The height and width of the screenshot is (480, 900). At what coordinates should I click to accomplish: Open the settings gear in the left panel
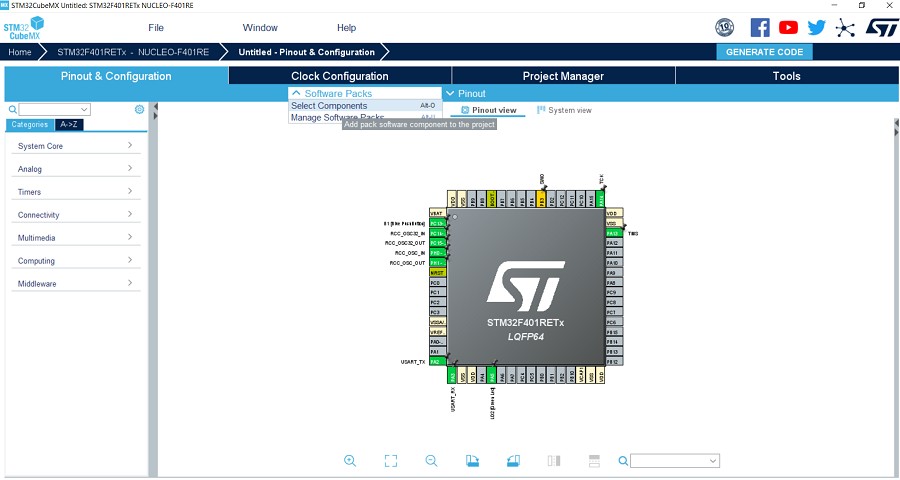coord(139,109)
